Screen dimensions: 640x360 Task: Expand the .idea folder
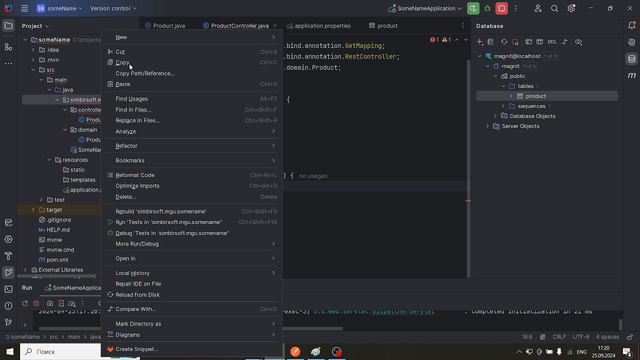click(x=33, y=50)
